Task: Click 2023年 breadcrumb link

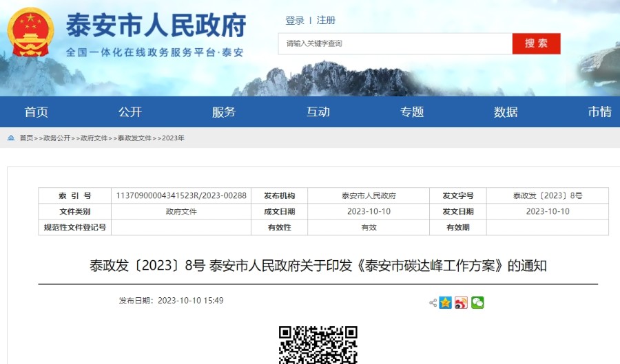Action: [173, 138]
